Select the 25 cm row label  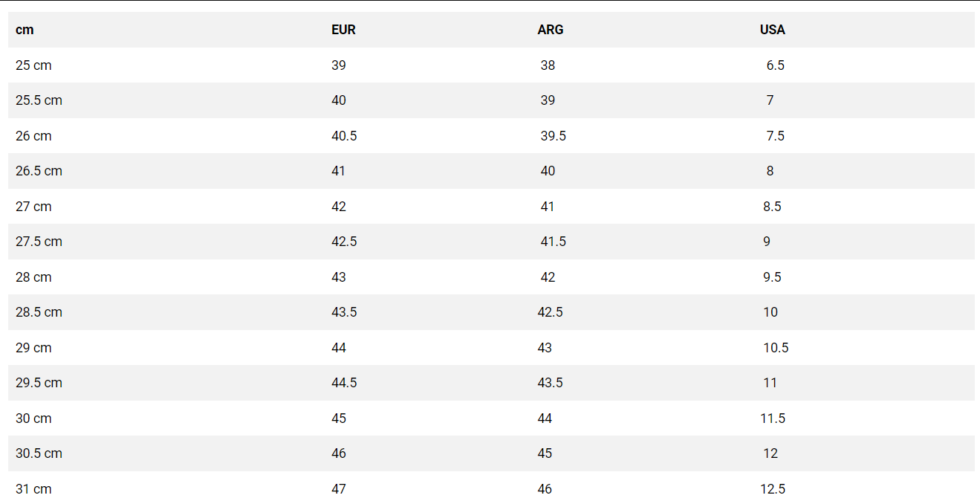click(x=33, y=65)
